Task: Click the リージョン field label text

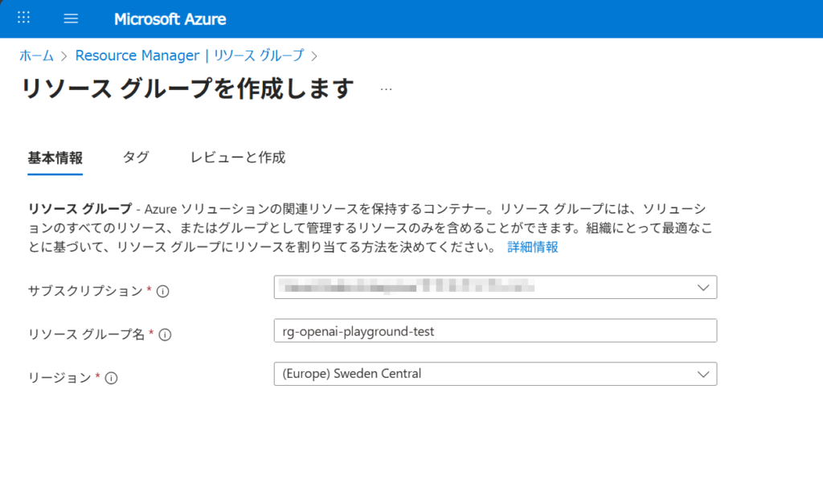Action: [x=60, y=378]
